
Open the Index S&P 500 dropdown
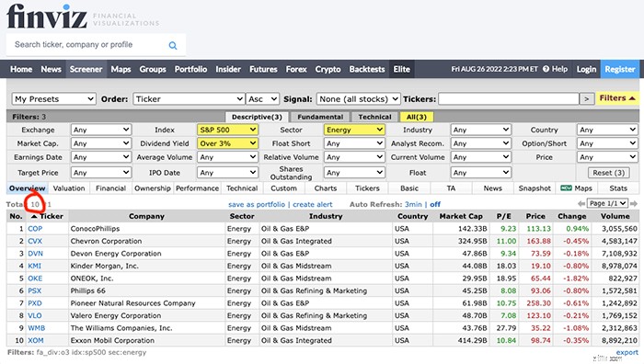(x=227, y=130)
